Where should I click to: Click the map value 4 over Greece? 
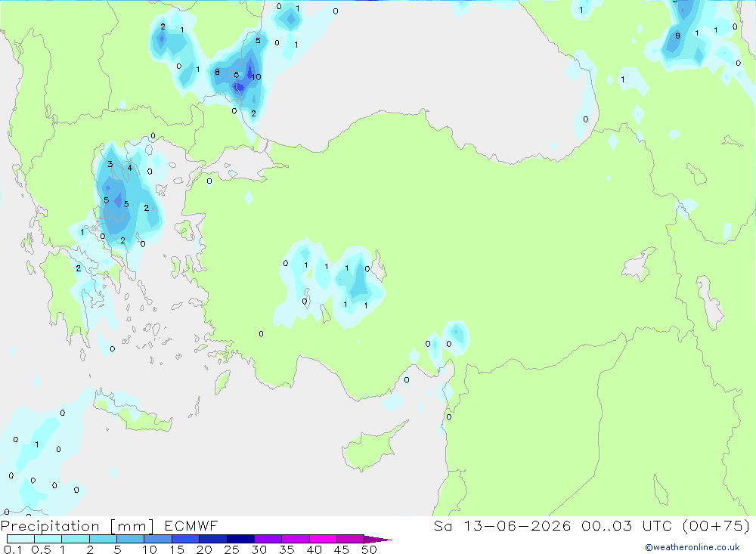[130, 168]
